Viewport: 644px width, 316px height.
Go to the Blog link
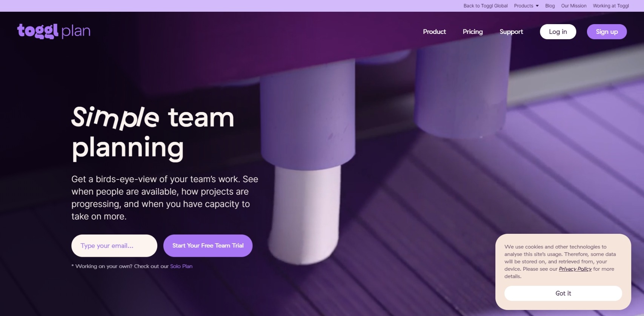point(550,6)
